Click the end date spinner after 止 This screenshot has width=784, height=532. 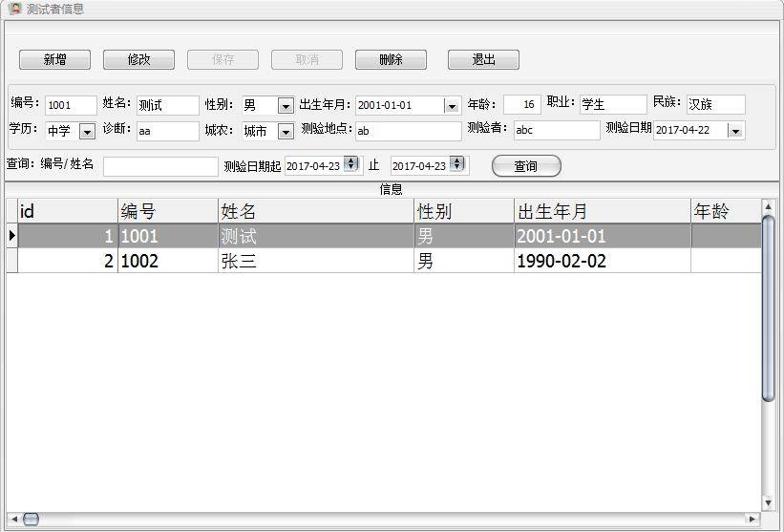(457, 163)
